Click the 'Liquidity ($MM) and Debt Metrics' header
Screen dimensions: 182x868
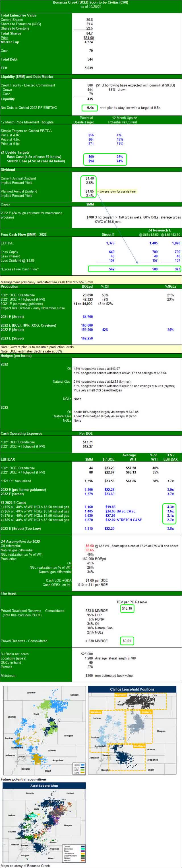[27, 77]
